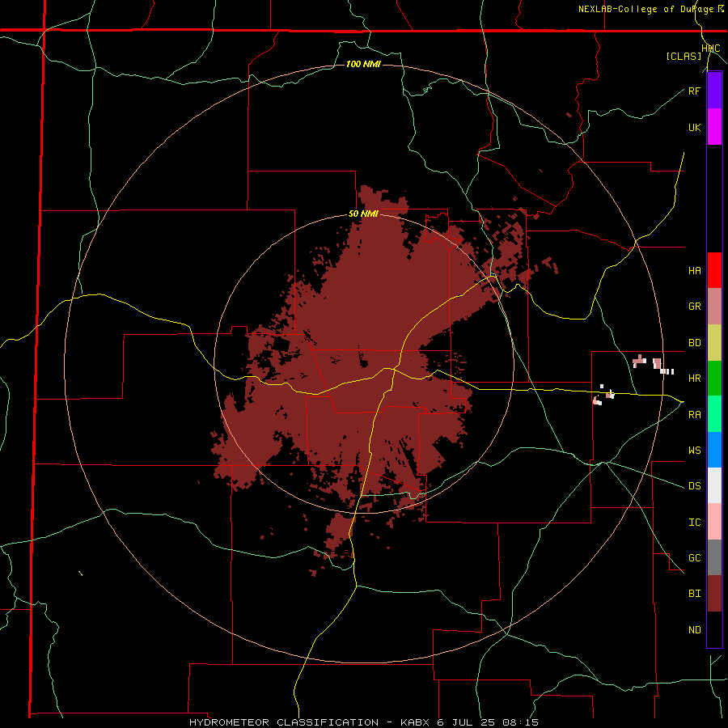The height and width of the screenshot is (728, 728).
Task: Click the "HR" legend label
Action: point(694,379)
